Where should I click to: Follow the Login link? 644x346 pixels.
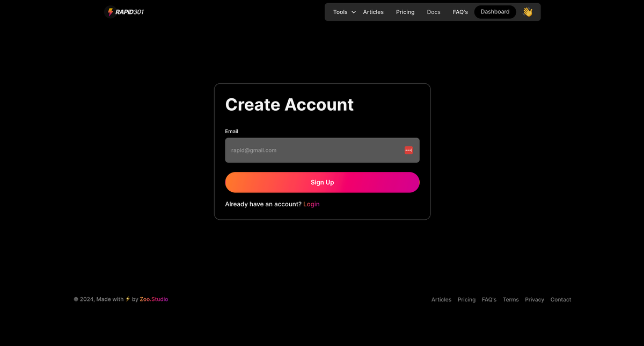[x=311, y=204]
